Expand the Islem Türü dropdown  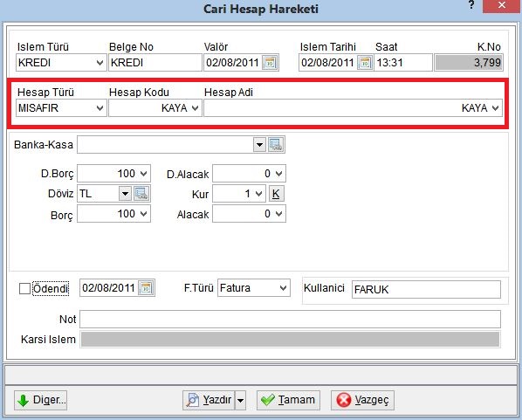pyautogui.click(x=100, y=63)
